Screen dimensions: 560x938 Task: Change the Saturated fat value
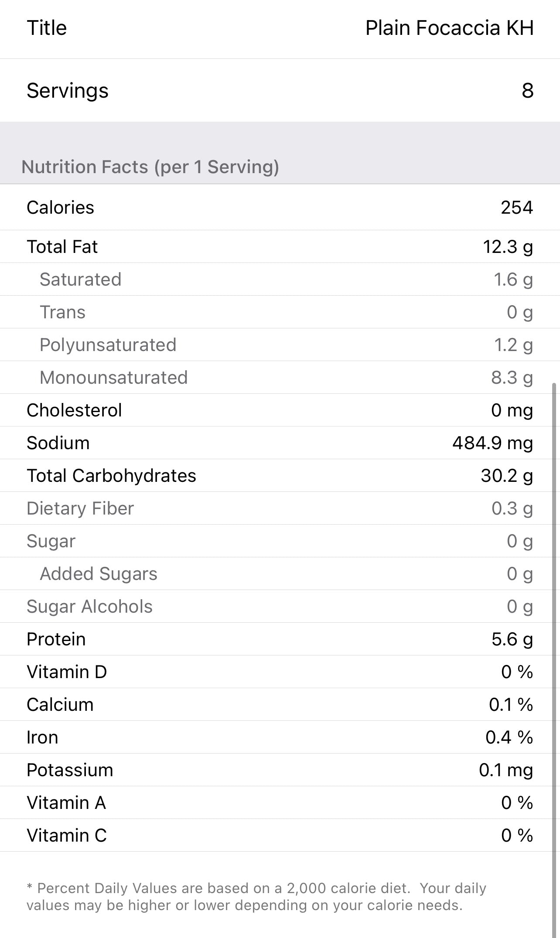(513, 280)
